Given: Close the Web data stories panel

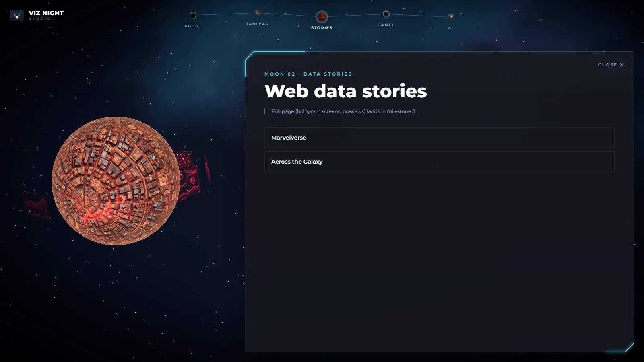Looking at the screenshot, I should click(611, 65).
